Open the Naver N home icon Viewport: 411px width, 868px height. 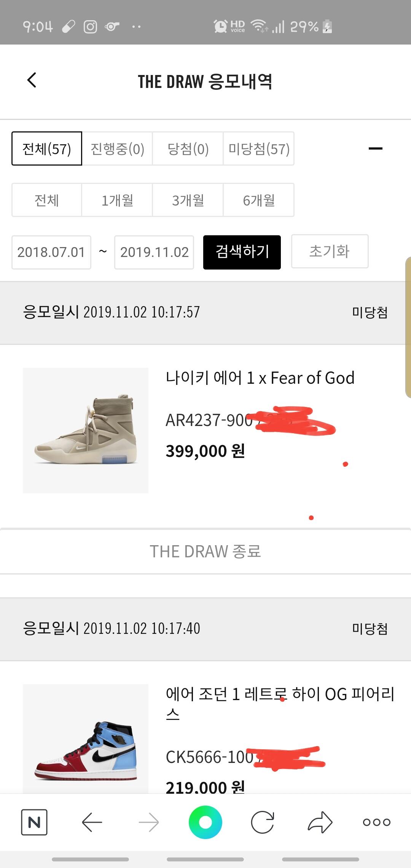pyautogui.click(x=34, y=822)
